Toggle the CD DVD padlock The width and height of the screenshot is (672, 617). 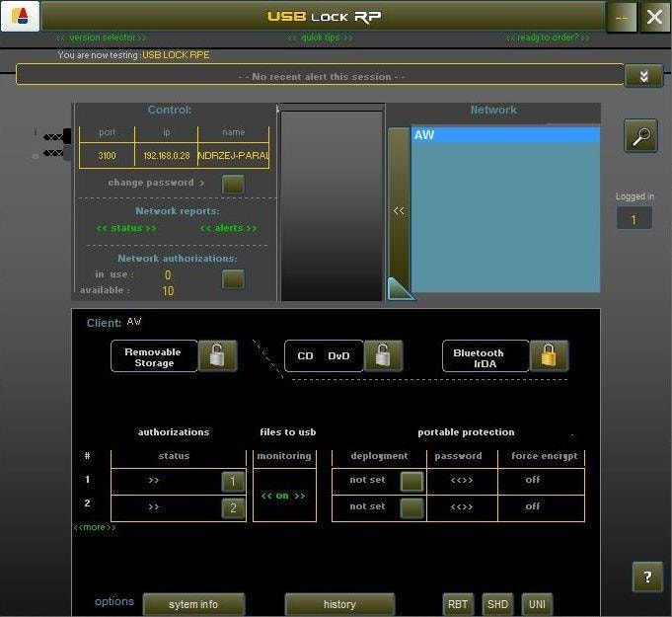click(x=383, y=356)
